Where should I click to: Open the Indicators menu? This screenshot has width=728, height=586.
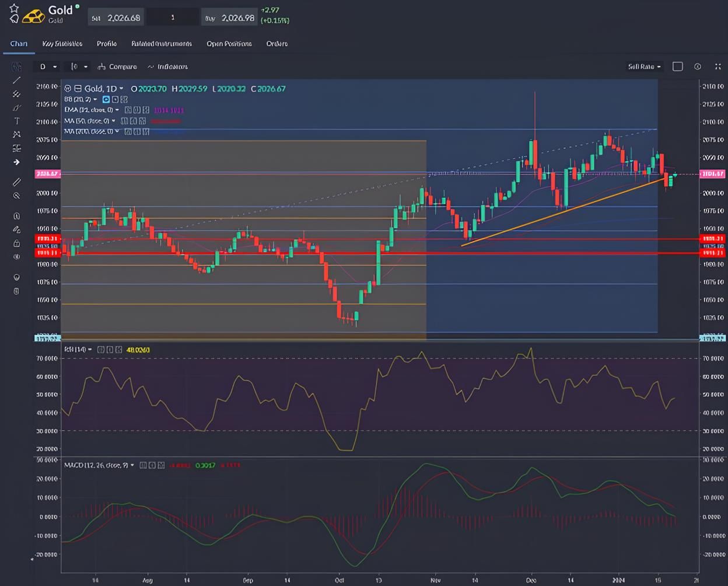tap(169, 67)
